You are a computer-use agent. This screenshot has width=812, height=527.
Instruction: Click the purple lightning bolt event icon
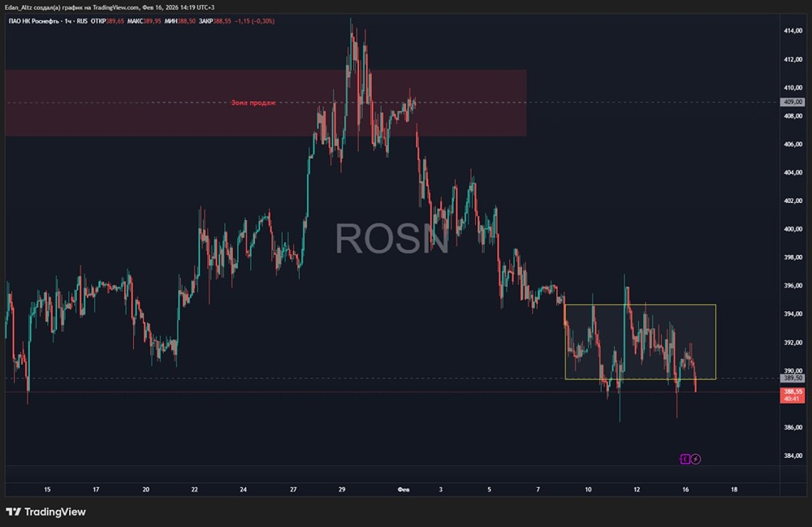click(696, 459)
